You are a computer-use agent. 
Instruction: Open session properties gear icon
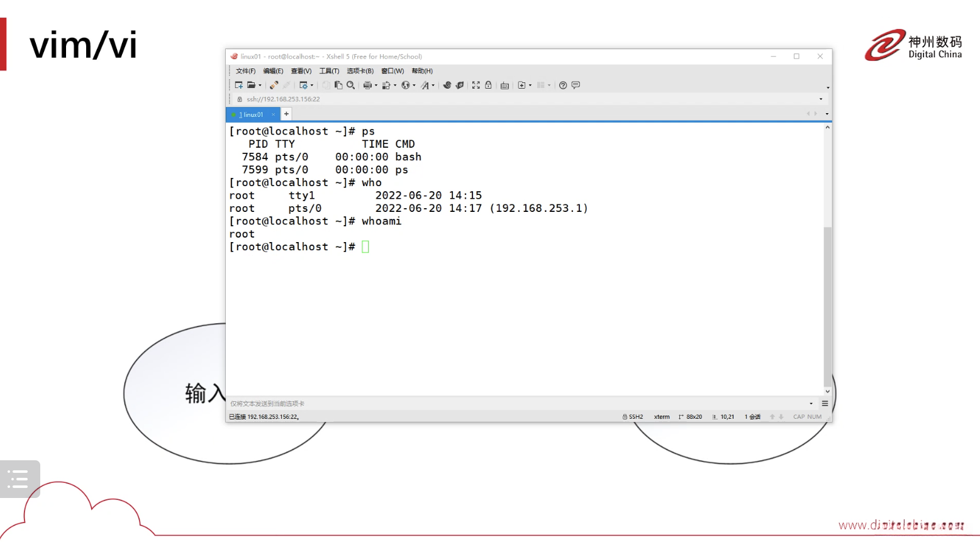(x=304, y=85)
